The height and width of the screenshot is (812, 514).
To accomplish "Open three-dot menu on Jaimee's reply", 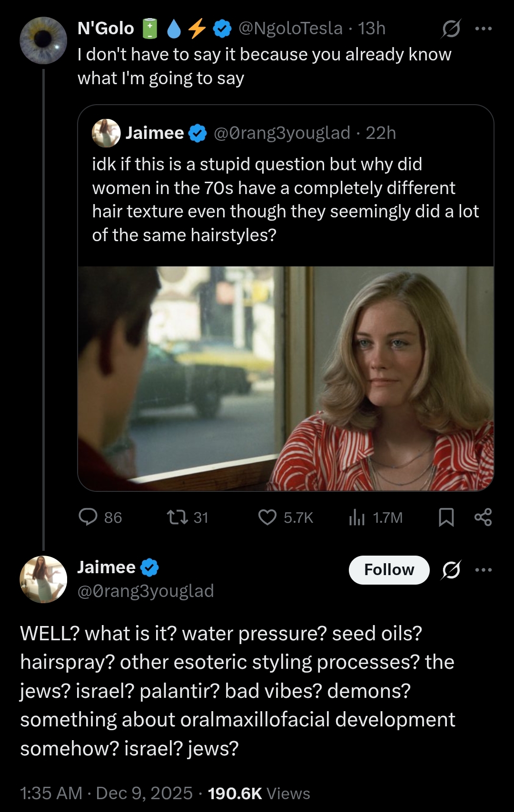I will (x=484, y=569).
